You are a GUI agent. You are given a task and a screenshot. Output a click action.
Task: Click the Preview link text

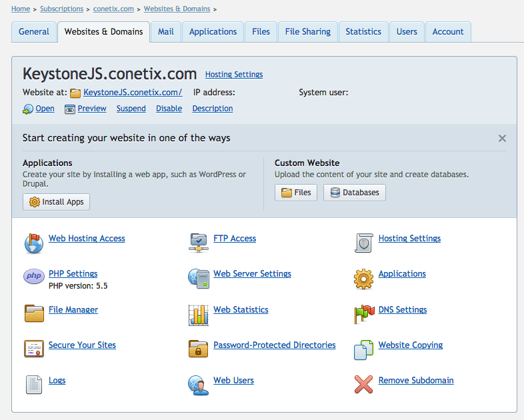point(92,109)
